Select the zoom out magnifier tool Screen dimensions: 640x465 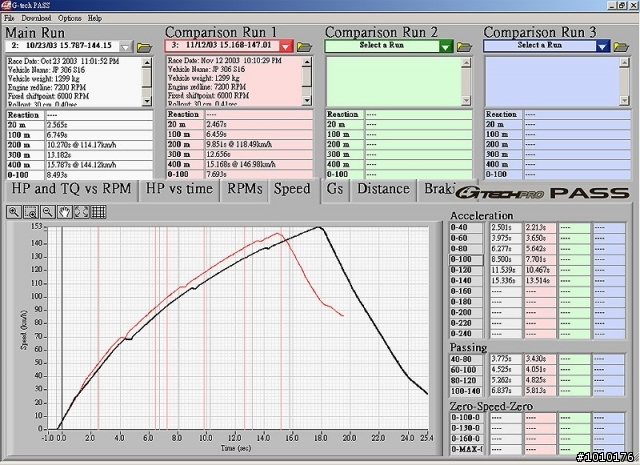click(x=48, y=212)
